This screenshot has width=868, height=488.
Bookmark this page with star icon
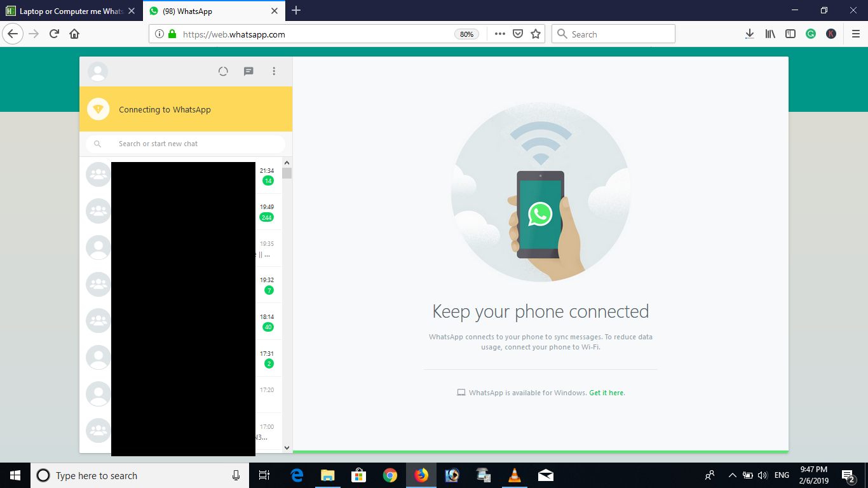point(536,34)
